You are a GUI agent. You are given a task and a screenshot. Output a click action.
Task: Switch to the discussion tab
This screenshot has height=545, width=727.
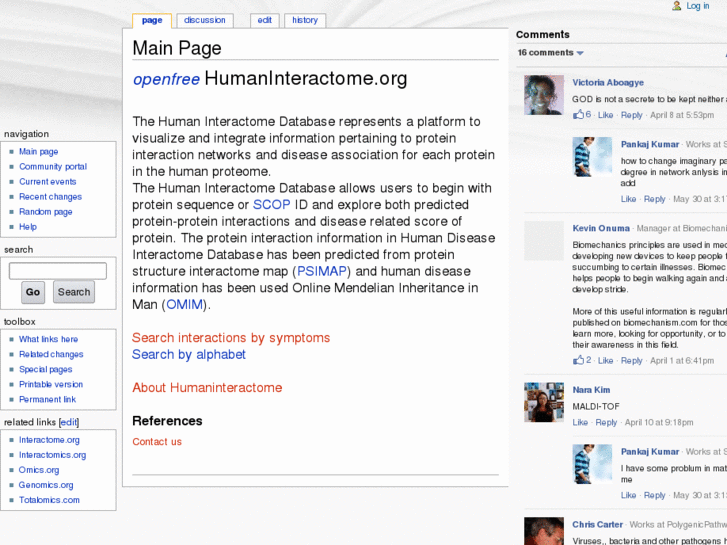tap(204, 20)
